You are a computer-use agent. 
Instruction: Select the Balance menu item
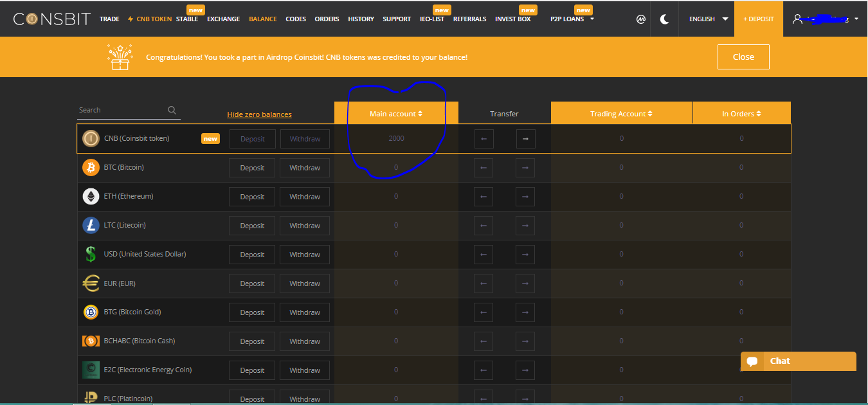point(263,19)
